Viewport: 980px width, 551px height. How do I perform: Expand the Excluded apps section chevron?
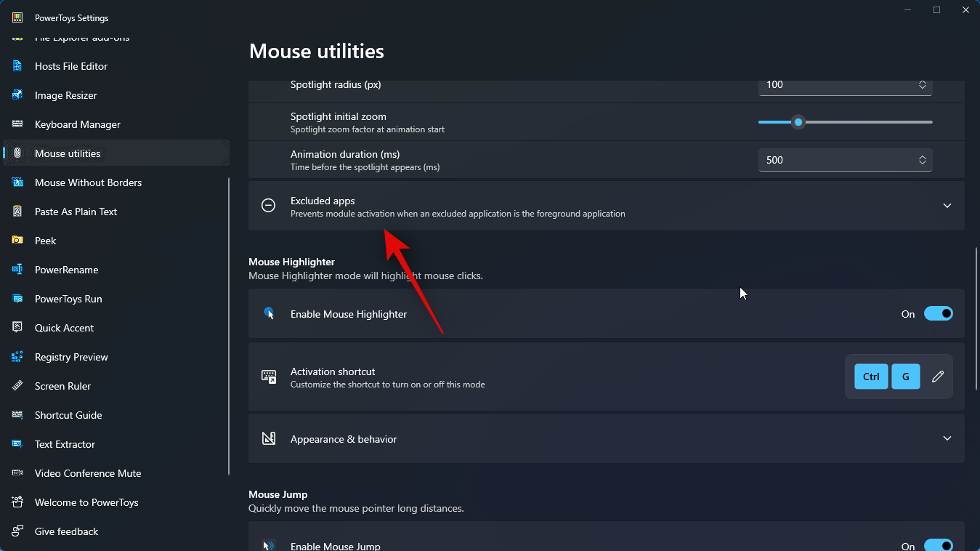click(x=947, y=206)
